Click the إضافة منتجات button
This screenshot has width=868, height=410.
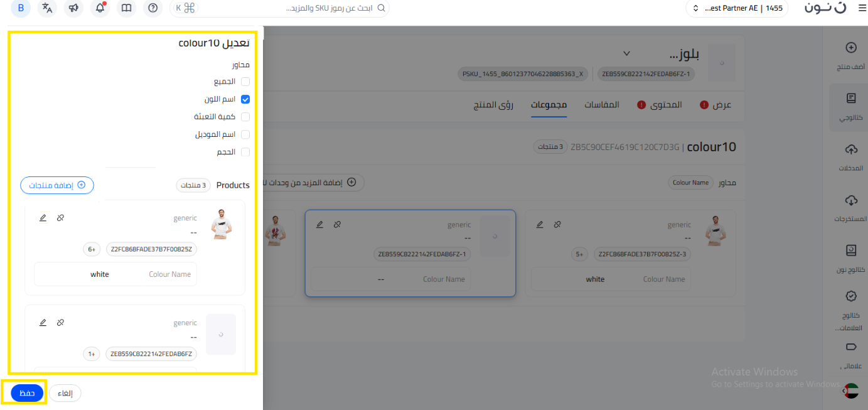57,185
